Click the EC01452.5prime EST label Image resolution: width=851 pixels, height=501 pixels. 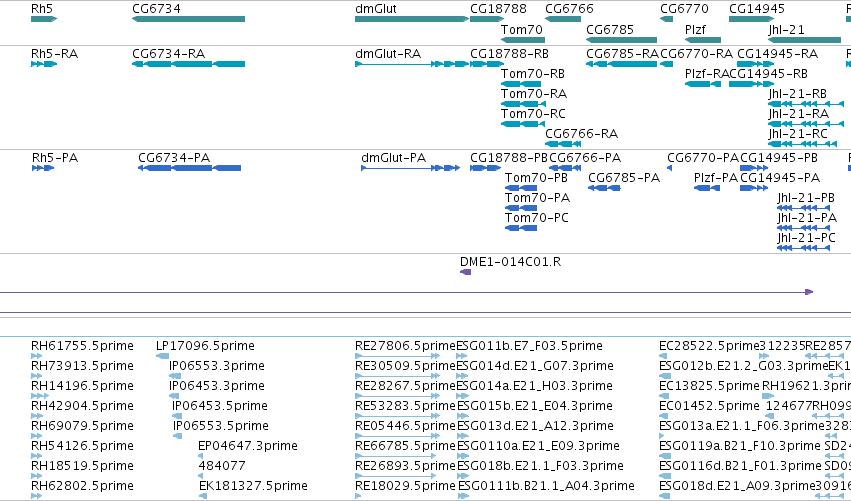point(709,407)
